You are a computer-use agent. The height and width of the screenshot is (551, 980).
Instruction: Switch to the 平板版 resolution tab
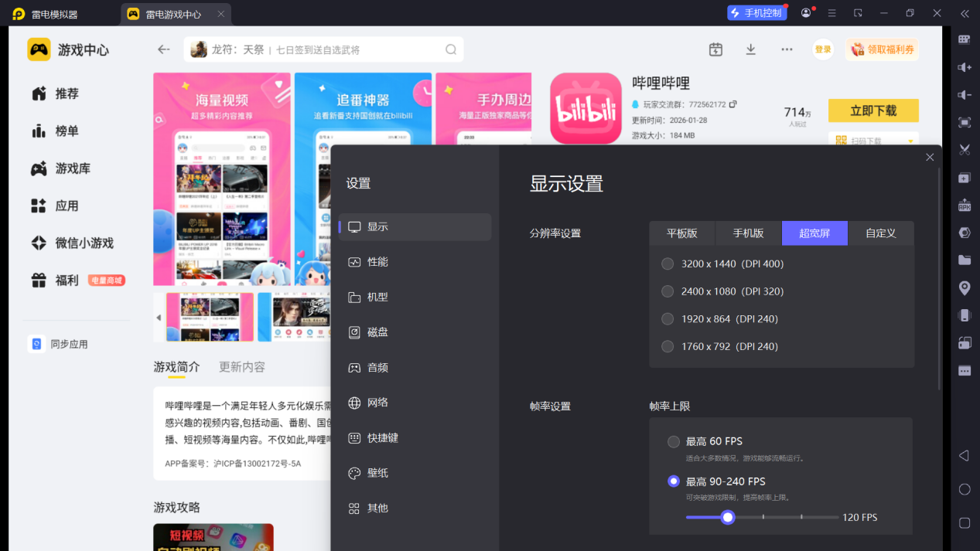[681, 233]
